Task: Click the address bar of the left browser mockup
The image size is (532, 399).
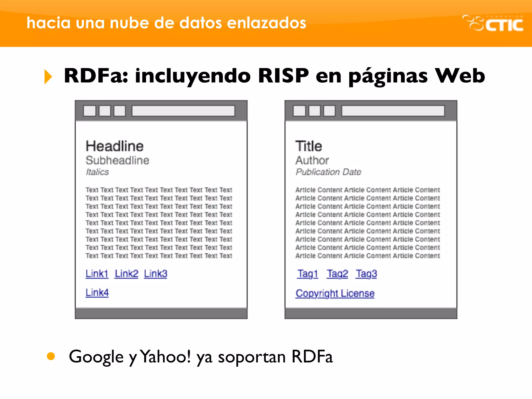Action: [x=183, y=111]
